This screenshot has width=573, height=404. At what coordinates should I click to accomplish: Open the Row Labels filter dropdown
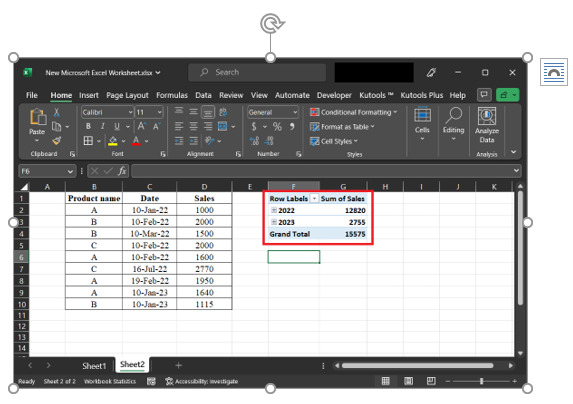pos(314,198)
